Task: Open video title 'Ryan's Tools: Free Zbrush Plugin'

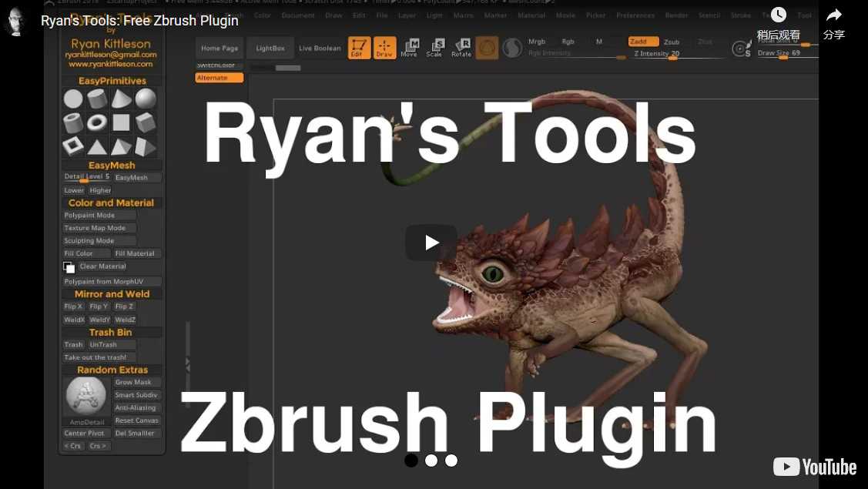Action: click(139, 21)
